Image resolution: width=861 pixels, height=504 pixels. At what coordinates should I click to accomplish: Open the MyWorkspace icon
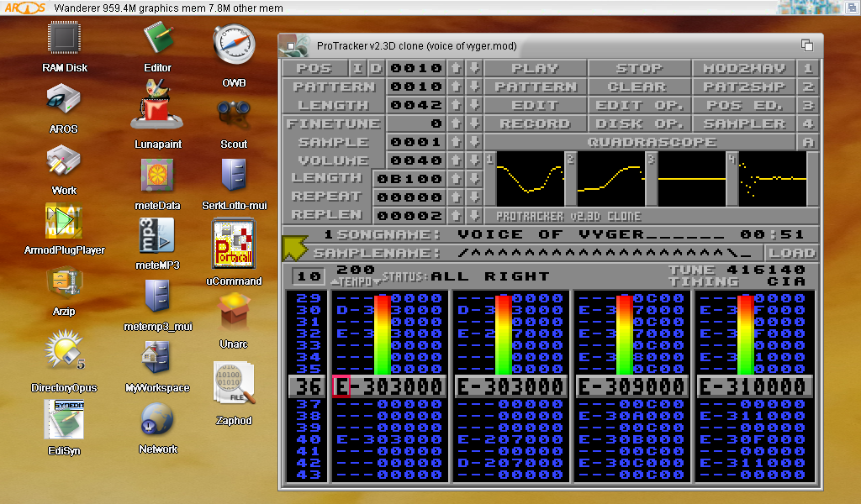(x=157, y=358)
